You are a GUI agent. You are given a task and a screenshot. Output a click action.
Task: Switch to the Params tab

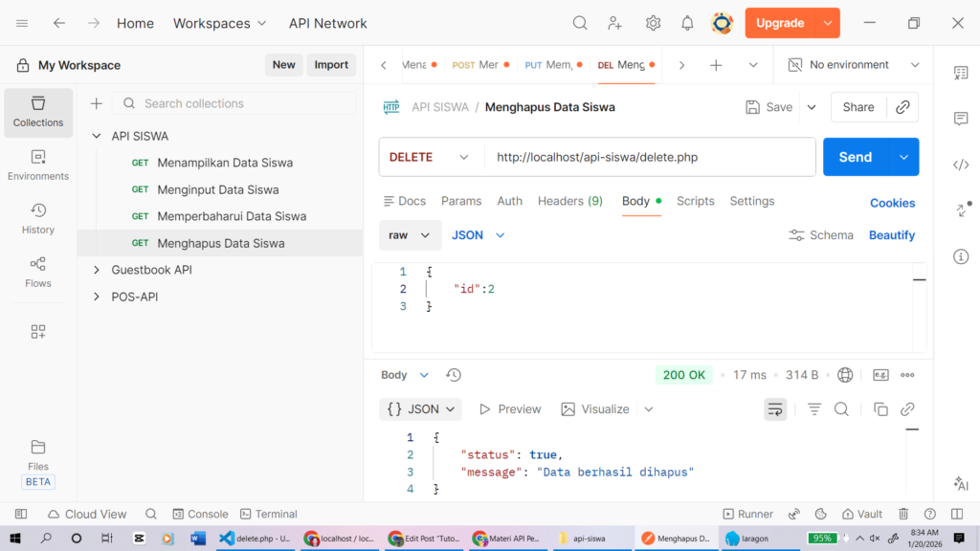[461, 201]
